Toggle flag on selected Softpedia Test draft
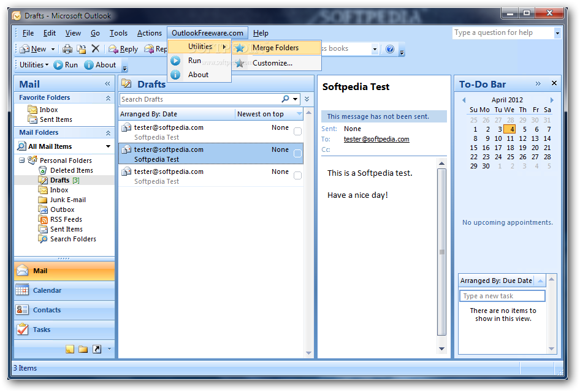580x392 pixels. tap(297, 153)
